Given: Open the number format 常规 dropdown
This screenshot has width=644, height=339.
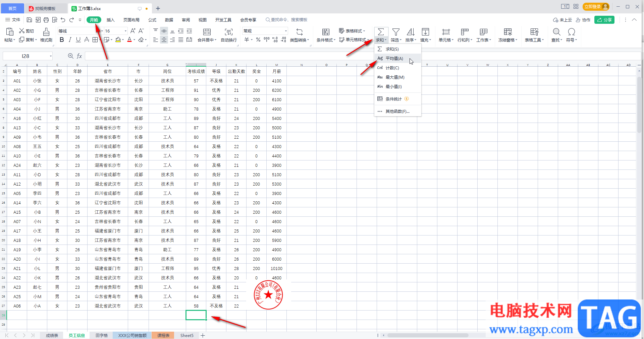Looking at the screenshot, I should 286,31.
